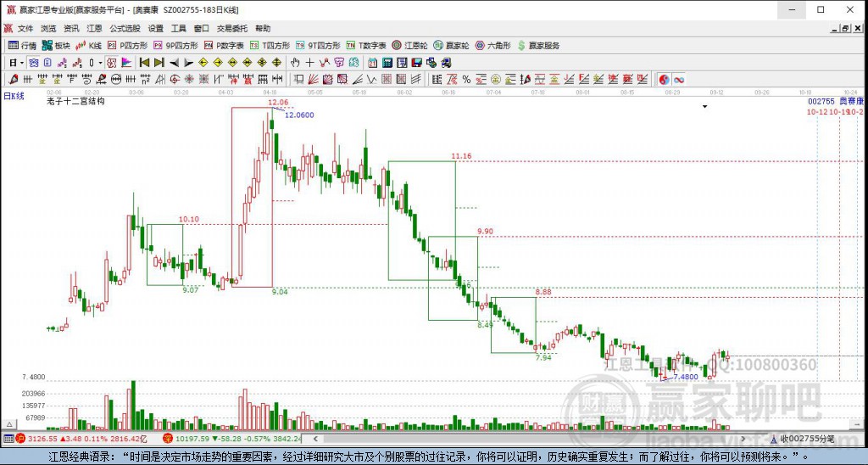868x465 pixels.
Task: Open the T数字表 tool
Action: pyautogui.click(x=366, y=46)
